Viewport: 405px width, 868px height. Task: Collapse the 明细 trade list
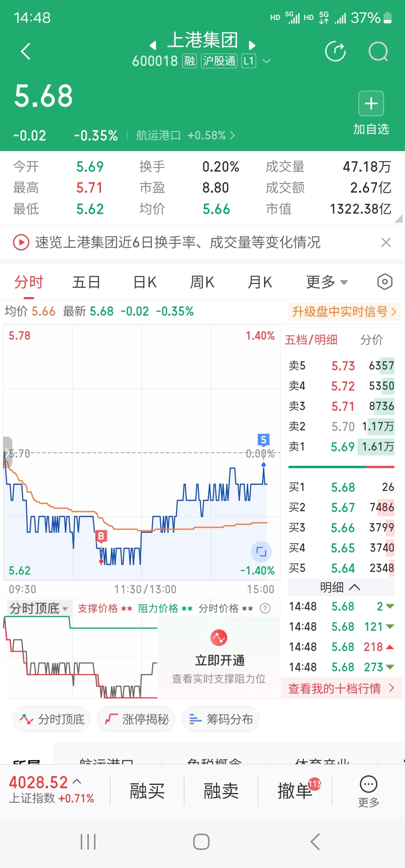(341, 587)
